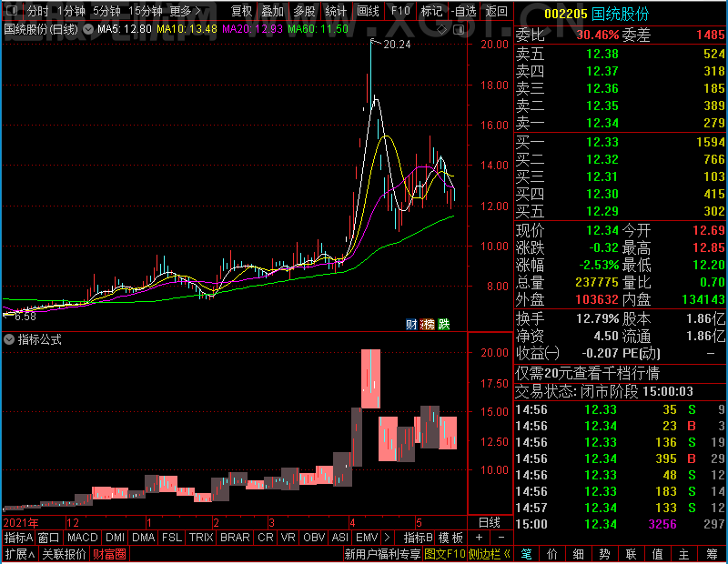Select the VR indicator
The height and width of the screenshot is (564, 728).
(288, 538)
